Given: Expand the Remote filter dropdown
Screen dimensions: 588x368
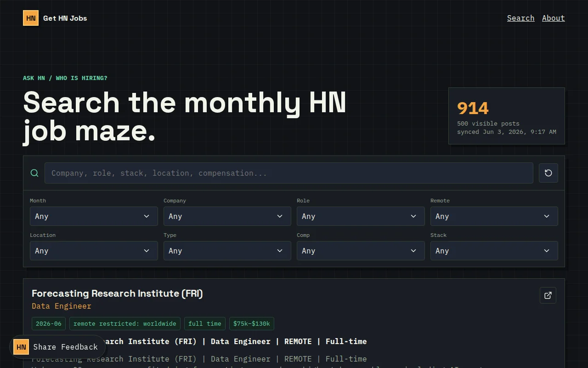Looking at the screenshot, I should (494, 216).
